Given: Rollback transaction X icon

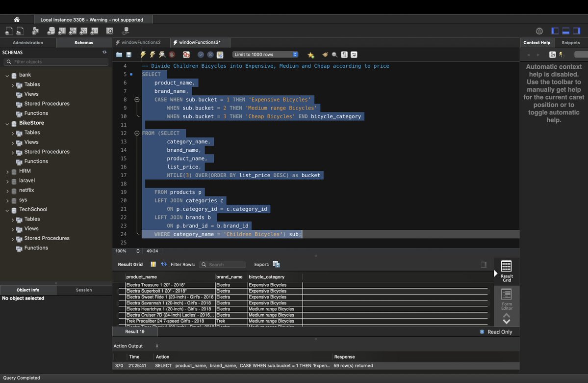Looking at the screenshot, I should tap(210, 55).
